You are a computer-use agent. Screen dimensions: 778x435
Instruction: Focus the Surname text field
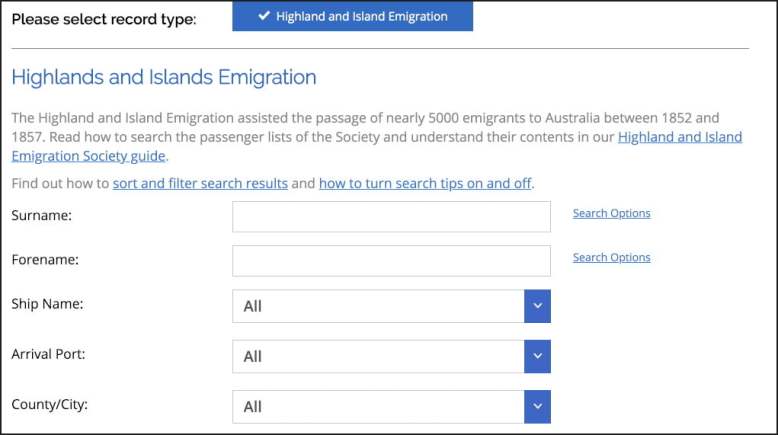click(391, 216)
